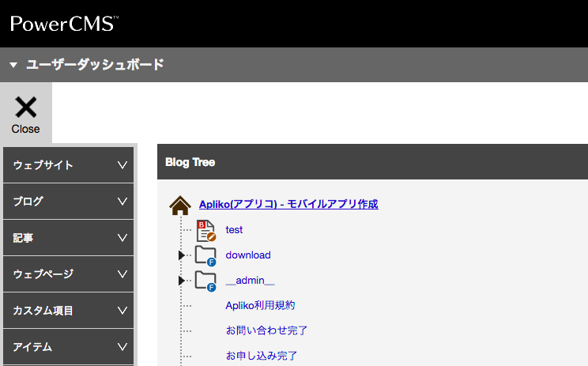
Task: Open the ユーザーダッシュボード dropdown triangle
Action: click(13, 65)
